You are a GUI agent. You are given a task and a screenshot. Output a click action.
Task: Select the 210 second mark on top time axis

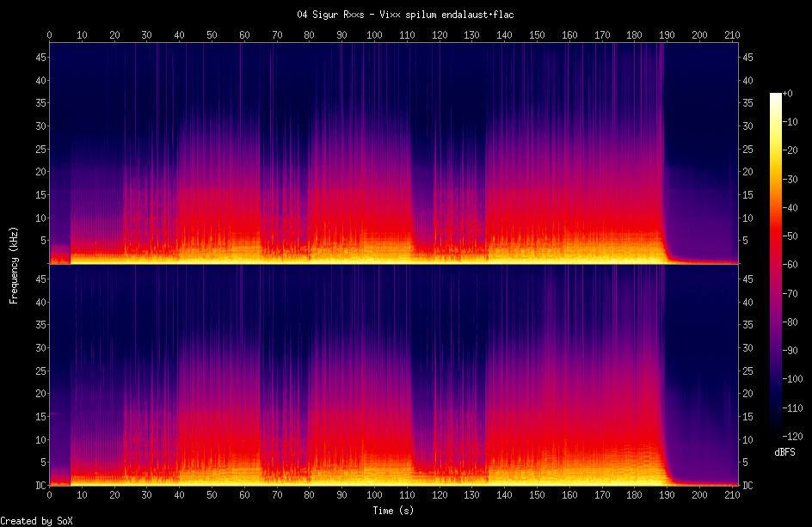[x=732, y=34]
